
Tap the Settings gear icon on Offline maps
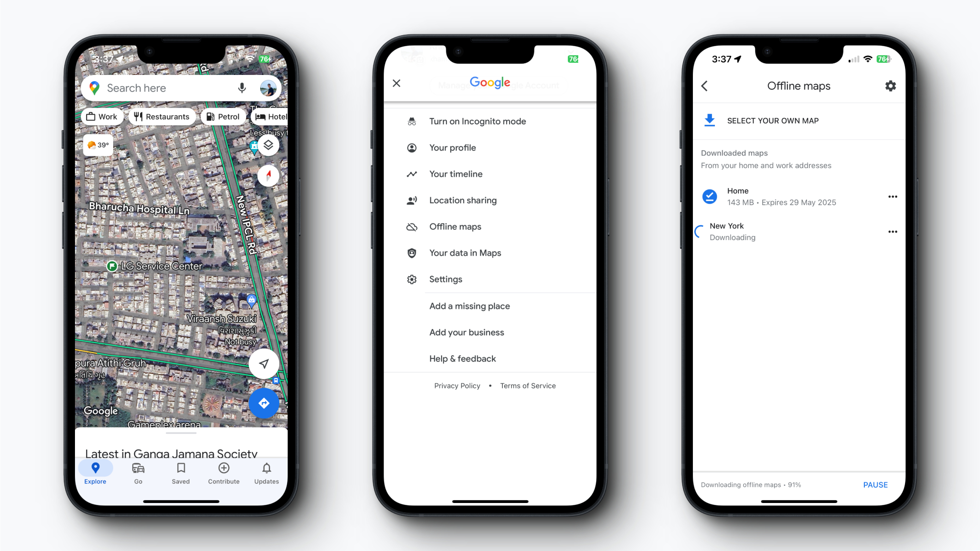point(890,85)
